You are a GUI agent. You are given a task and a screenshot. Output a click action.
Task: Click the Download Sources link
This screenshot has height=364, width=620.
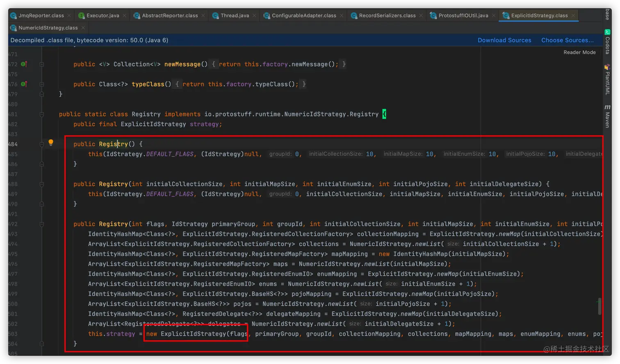coord(504,40)
